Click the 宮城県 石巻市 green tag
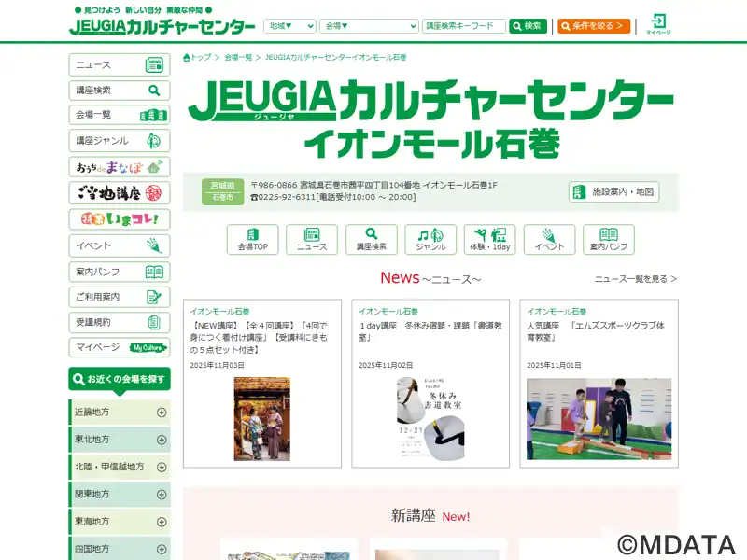This screenshot has width=747, height=560. tap(222, 191)
